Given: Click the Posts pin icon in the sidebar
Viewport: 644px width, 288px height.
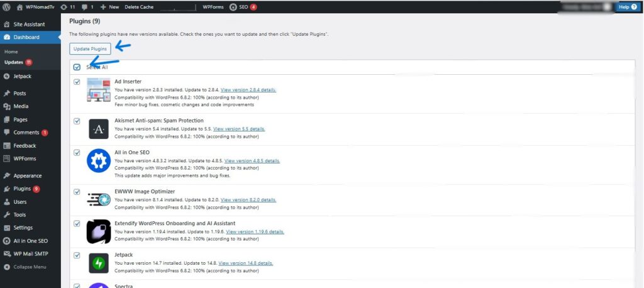Looking at the screenshot, I should tap(6, 93).
